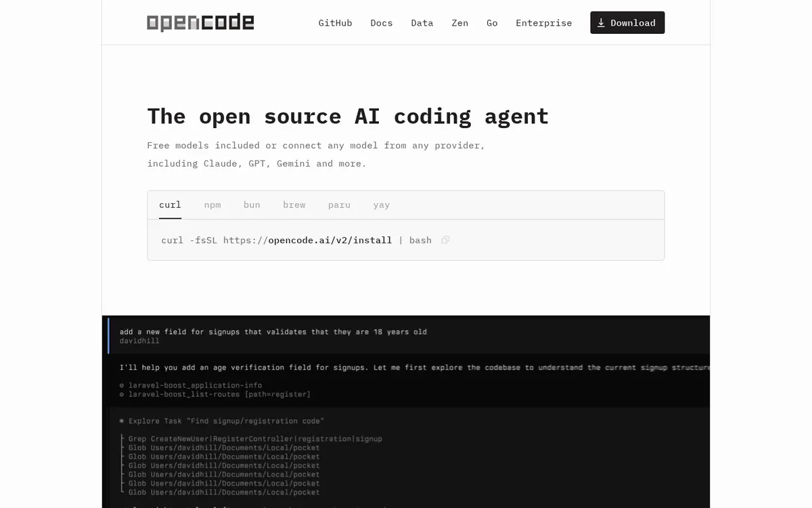Open the Go link in navigation

492,23
